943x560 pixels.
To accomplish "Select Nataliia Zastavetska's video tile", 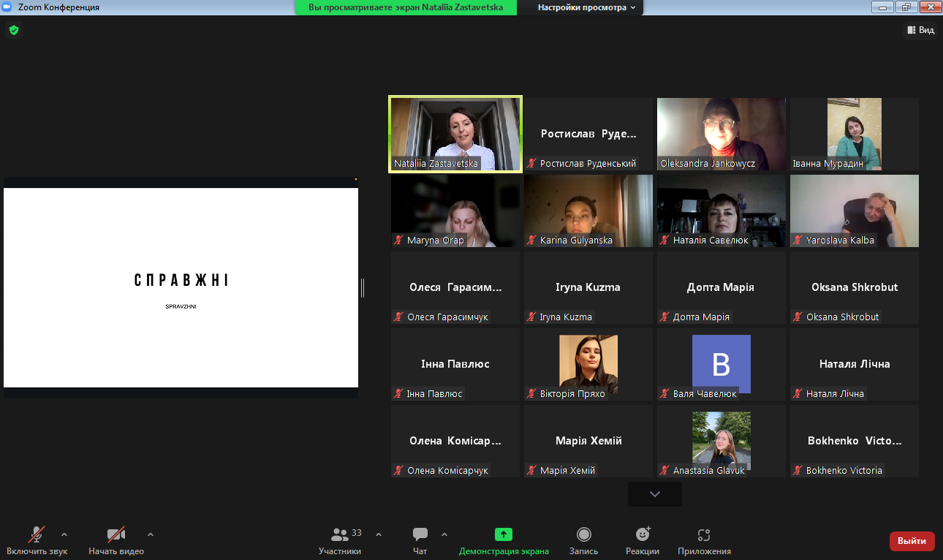I will pyautogui.click(x=455, y=134).
